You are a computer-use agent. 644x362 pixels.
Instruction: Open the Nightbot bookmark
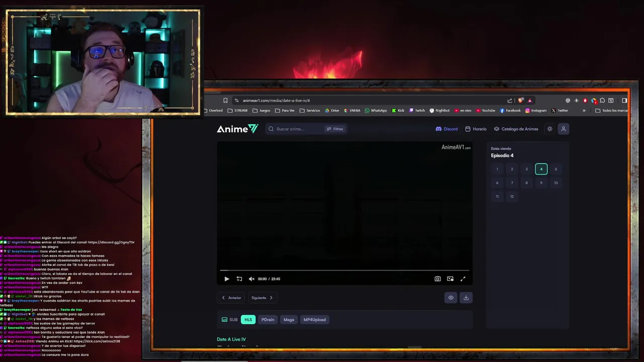[x=440, y=111]
